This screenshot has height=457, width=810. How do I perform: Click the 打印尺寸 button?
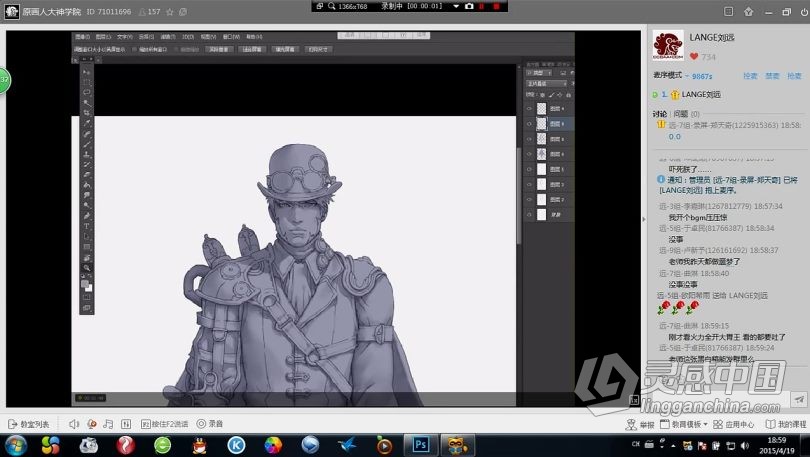[x=318, y=50]
